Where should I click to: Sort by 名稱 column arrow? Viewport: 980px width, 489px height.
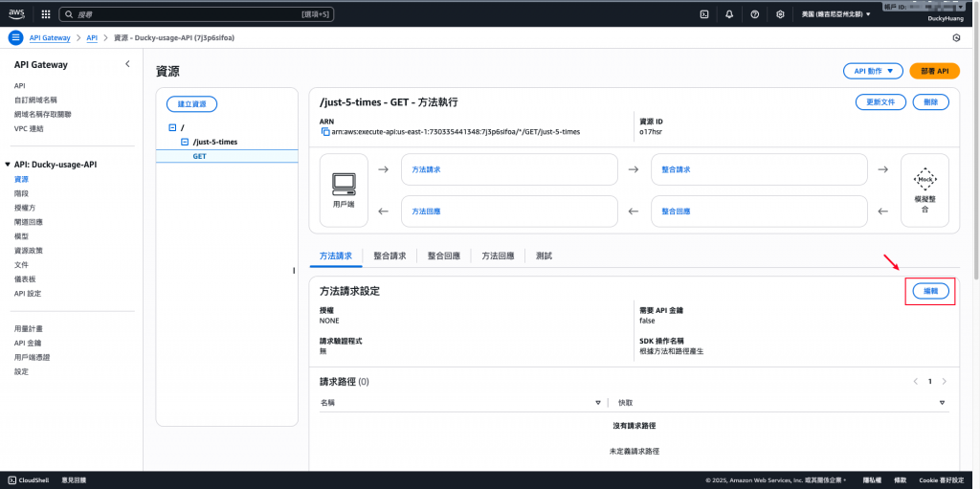(598, 403)
